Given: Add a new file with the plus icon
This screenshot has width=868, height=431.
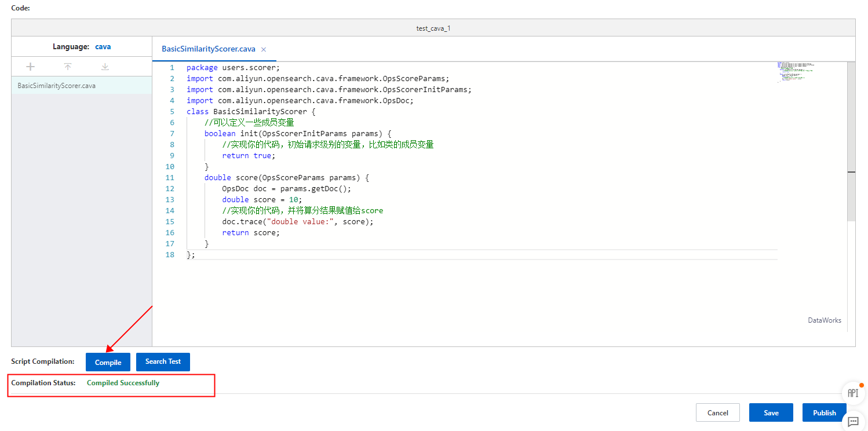Looking at the screenshot, I should (x=31, y=67).
